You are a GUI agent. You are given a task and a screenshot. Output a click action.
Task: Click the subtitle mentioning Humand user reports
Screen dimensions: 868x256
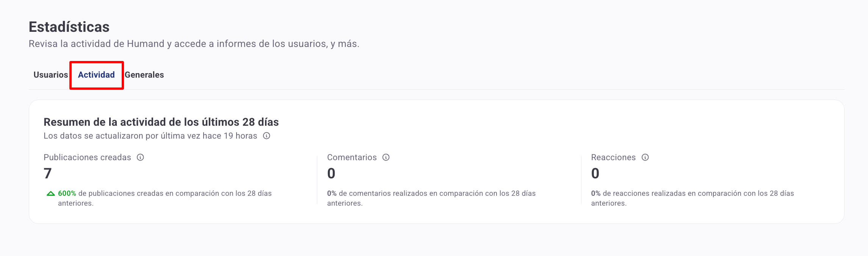(x=194, y=44)
